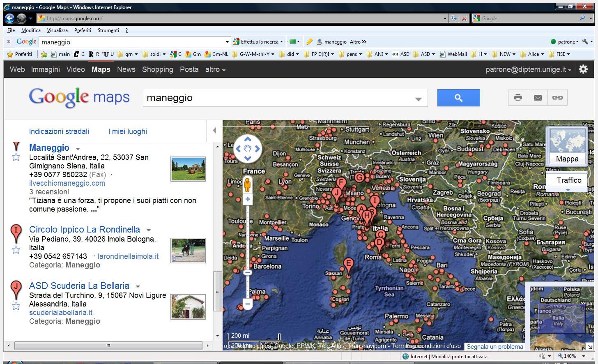Star the Circolo Ippico La Rondinella result
Screen dimensions: 598x364
(x=16, y=250)
